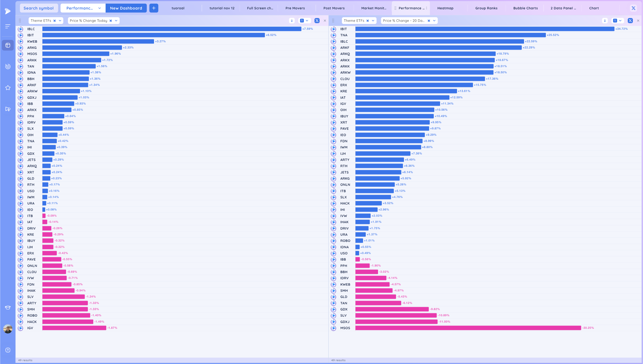Clear the Theme ETFs filter in Today panel
This screenshot has width=643, height=364.
(x=54, y=21)
